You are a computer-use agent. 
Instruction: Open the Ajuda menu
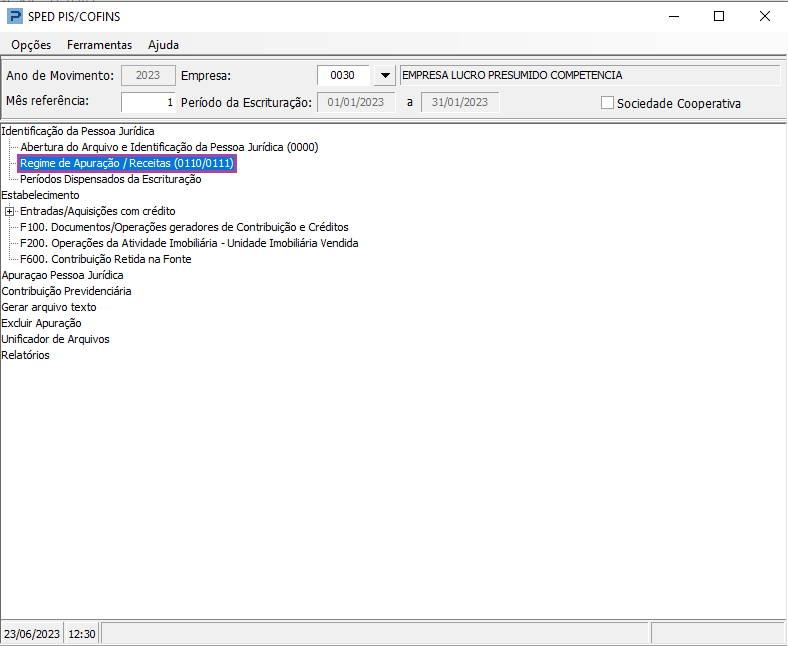[163, 45]
